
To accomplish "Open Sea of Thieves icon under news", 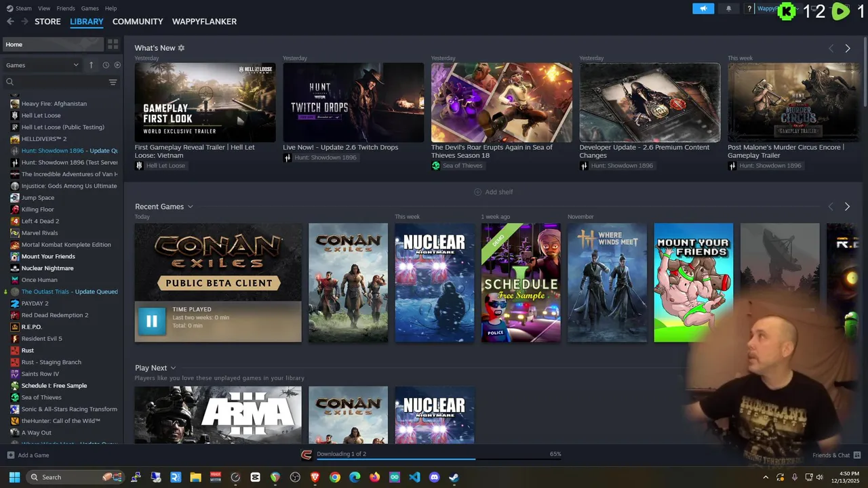I will (x=436, y=165).
